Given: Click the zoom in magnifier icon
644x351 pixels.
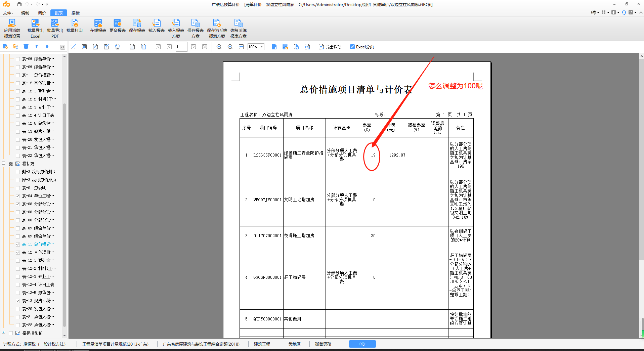Looking at the screenshot, I should pos(219,47).
